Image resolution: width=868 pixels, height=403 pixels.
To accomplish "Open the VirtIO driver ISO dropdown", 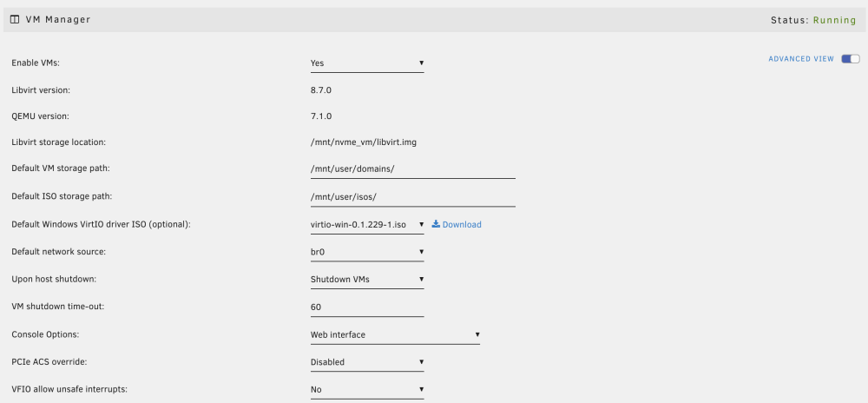I will (367, 225).
